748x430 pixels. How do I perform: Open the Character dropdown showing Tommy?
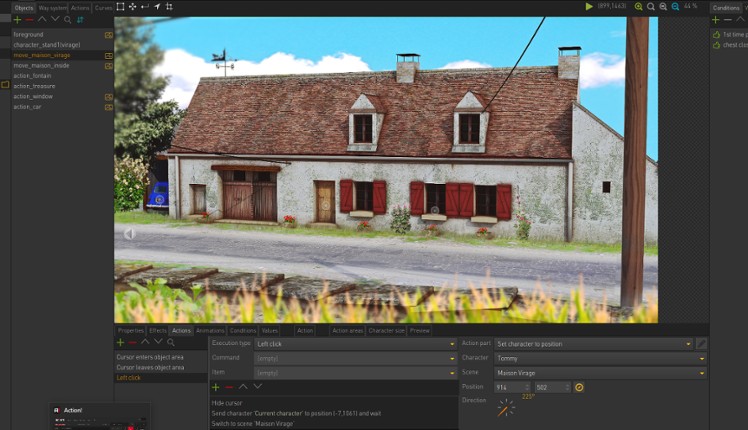(x=600, y=357)
